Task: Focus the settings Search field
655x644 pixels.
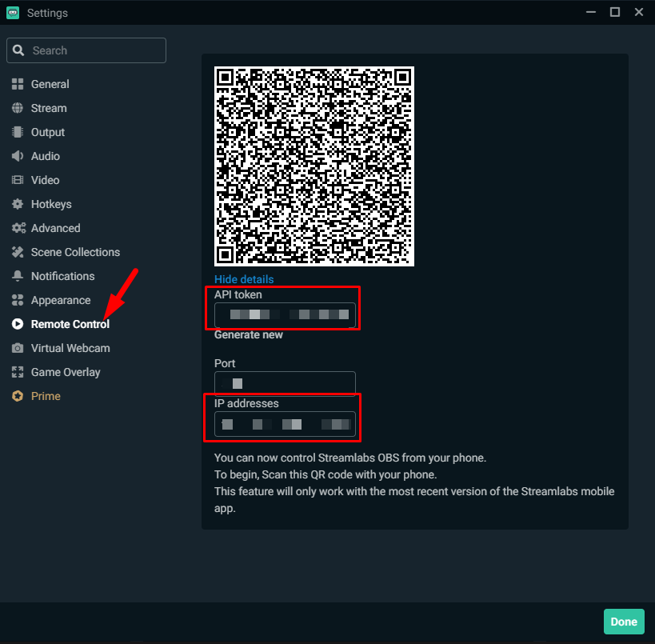Action: (x=86, y=50)
